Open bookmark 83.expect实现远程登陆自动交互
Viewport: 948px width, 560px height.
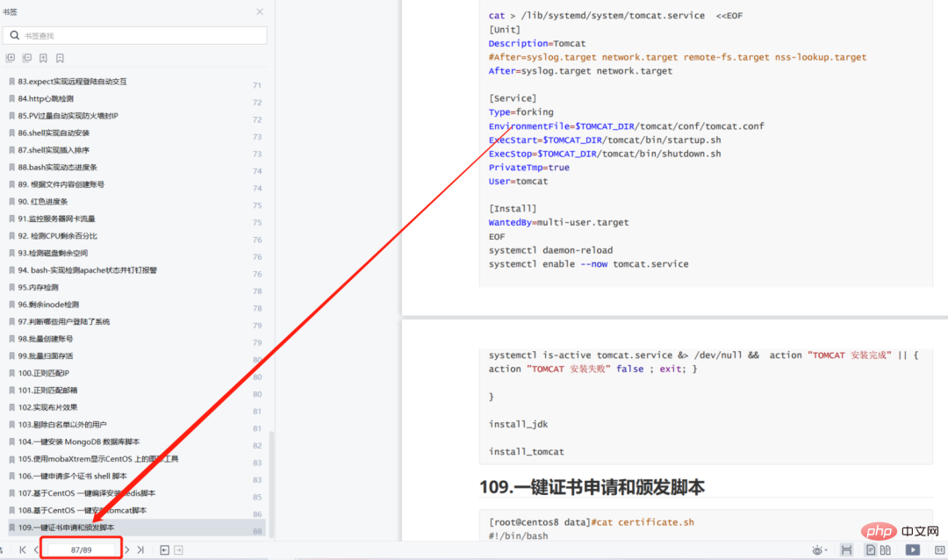tap(73, 82)
